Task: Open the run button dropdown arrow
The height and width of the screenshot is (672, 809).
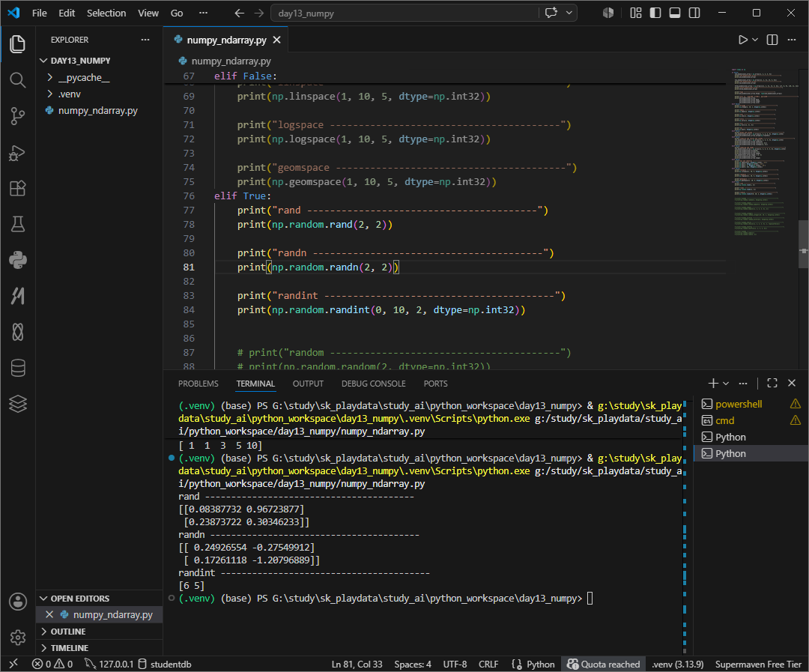Action: click(755, 40)
